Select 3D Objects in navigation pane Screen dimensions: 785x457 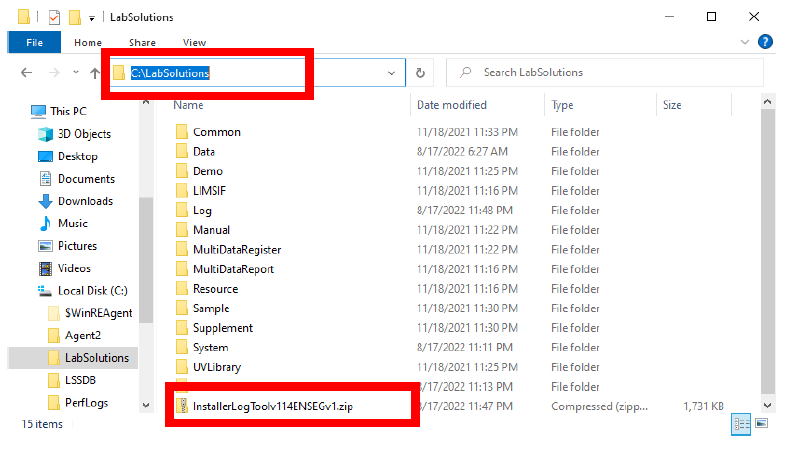tap(74, 134)
